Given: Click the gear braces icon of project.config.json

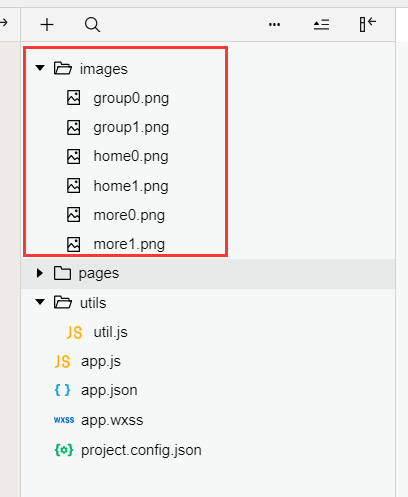Looking at the screenshot, I should tap(64, 450).
